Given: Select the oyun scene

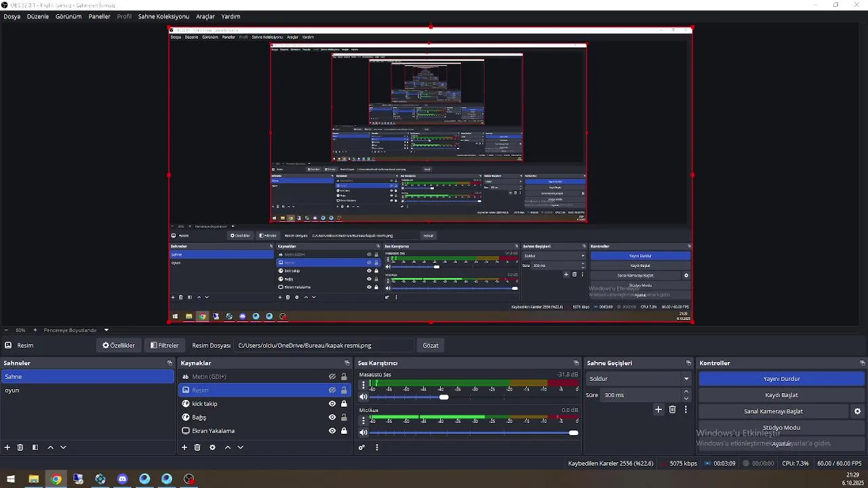Looking at the screenshot, I should tap(87, 390).
